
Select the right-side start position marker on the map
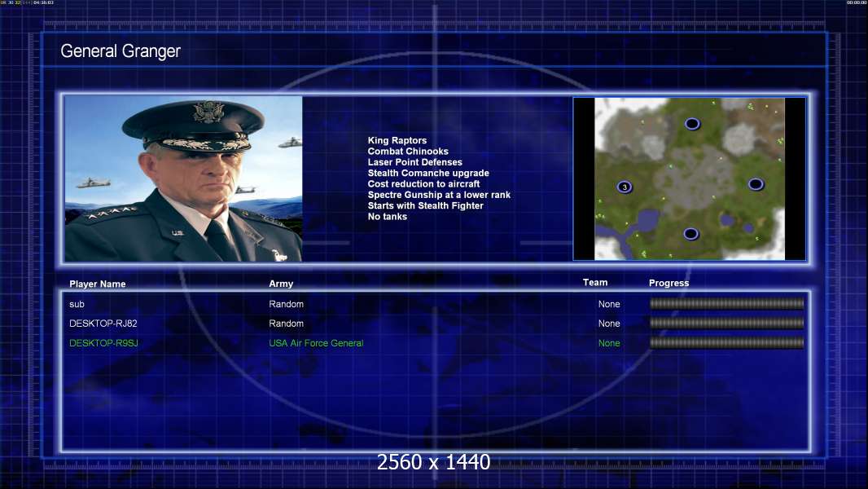point(756,184)
